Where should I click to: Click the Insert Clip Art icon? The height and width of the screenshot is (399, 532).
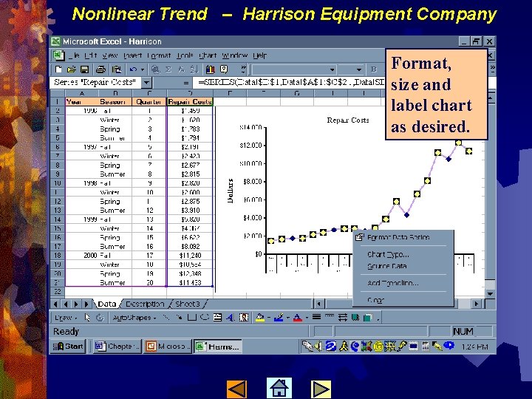point(244,318)
